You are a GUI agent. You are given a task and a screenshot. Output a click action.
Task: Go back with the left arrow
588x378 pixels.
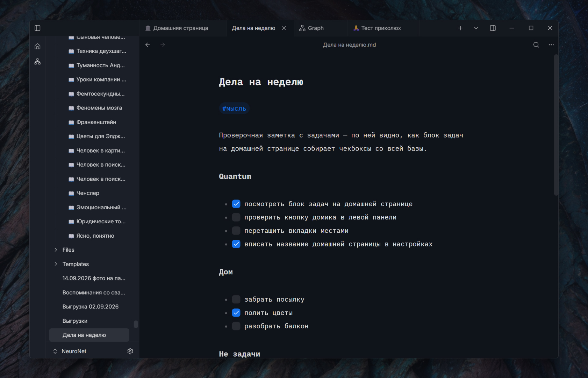[x=148, y=45]
